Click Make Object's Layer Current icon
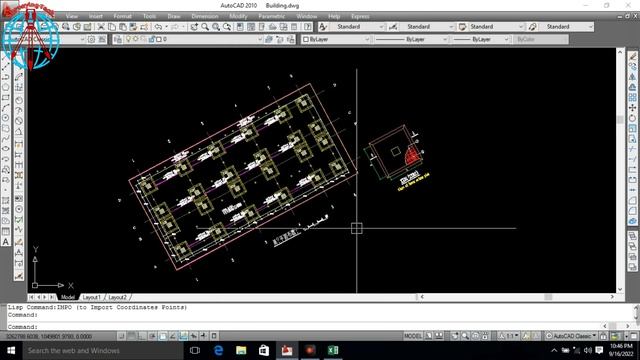Image resolution: width=640 pixels, height=360 pixels. [x=269, y=39]
